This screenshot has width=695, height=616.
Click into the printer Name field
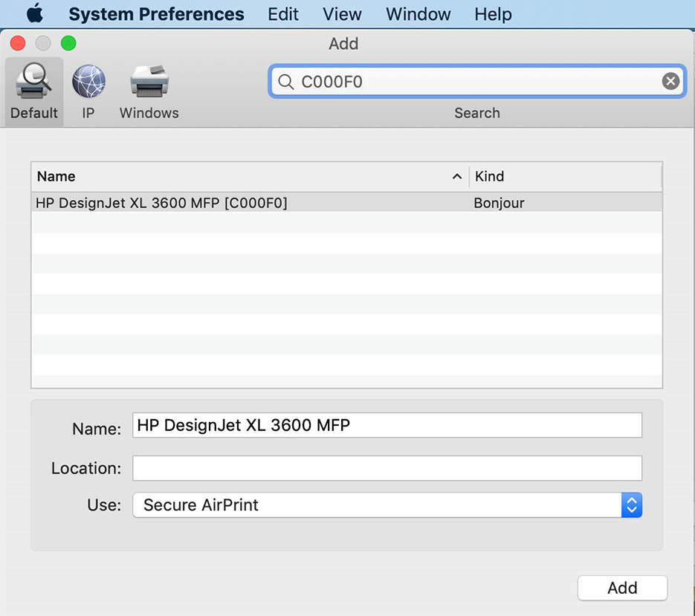pos(387,425)
